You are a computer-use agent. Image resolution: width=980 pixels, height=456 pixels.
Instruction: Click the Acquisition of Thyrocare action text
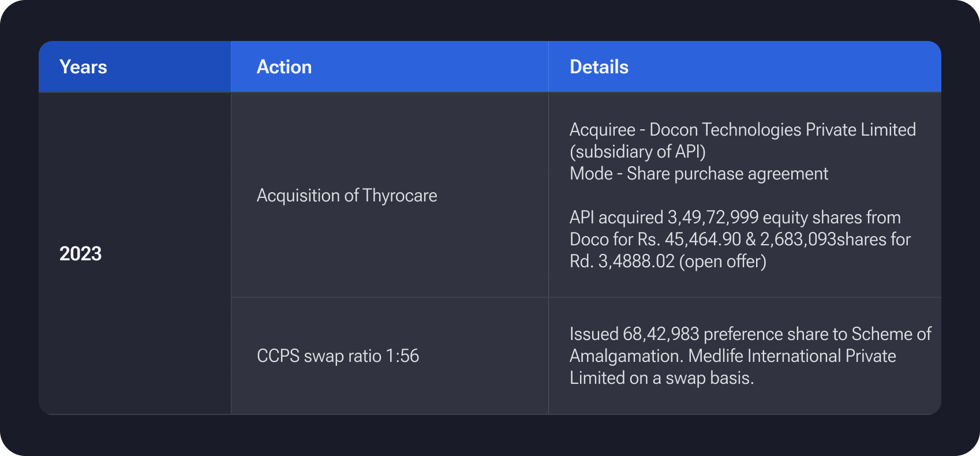(x=346, y=196)
